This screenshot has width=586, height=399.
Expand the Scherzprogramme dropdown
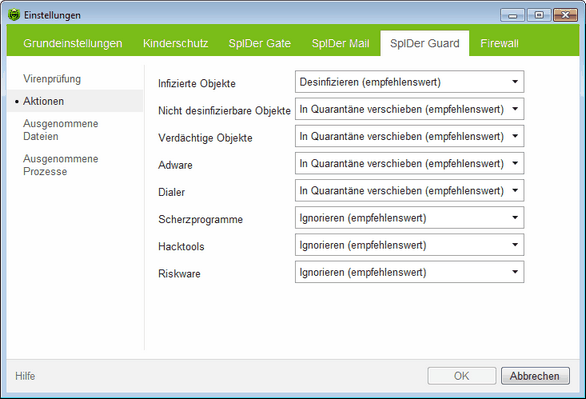coord(410,218)
